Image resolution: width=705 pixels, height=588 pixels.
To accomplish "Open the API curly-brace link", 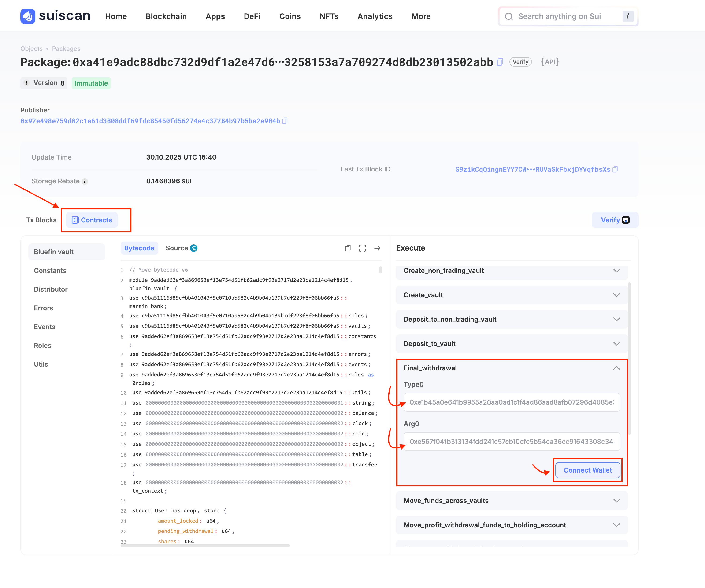I will tap(549, 62).
